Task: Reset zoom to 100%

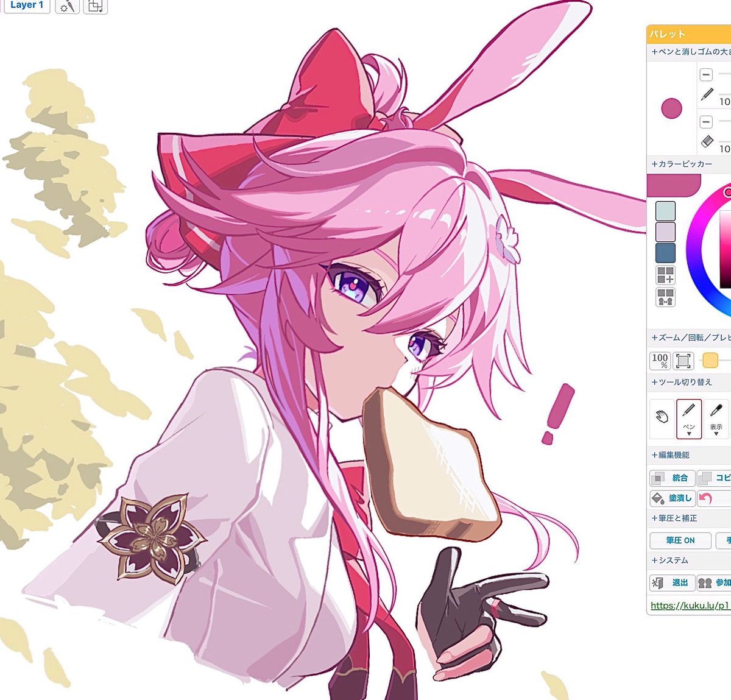Action: point(660,361)
